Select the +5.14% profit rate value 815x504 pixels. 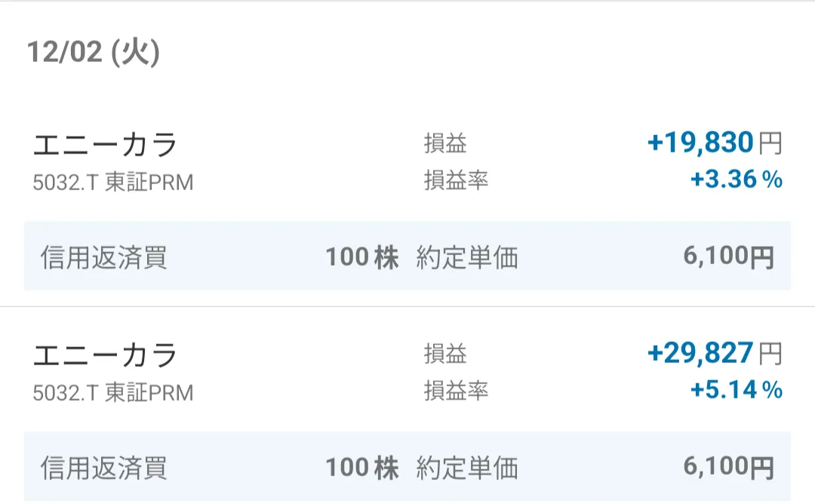pyautogui.click(x=736, y=391)
